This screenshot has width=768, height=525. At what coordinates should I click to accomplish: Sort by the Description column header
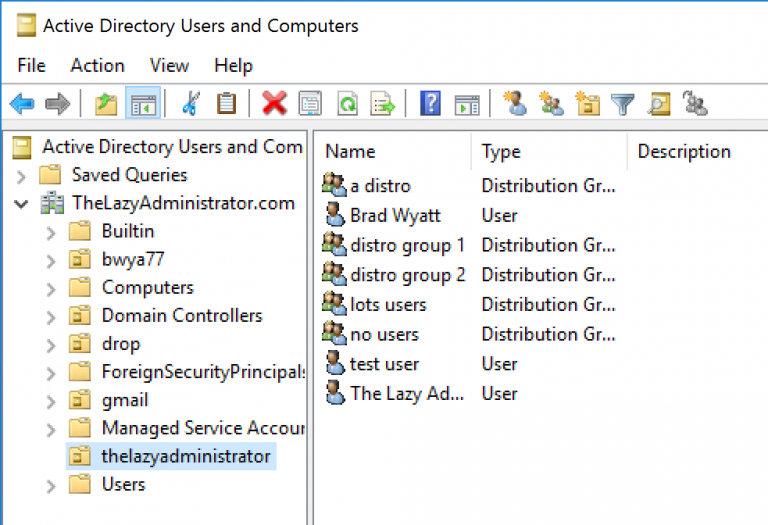point(697,151)
